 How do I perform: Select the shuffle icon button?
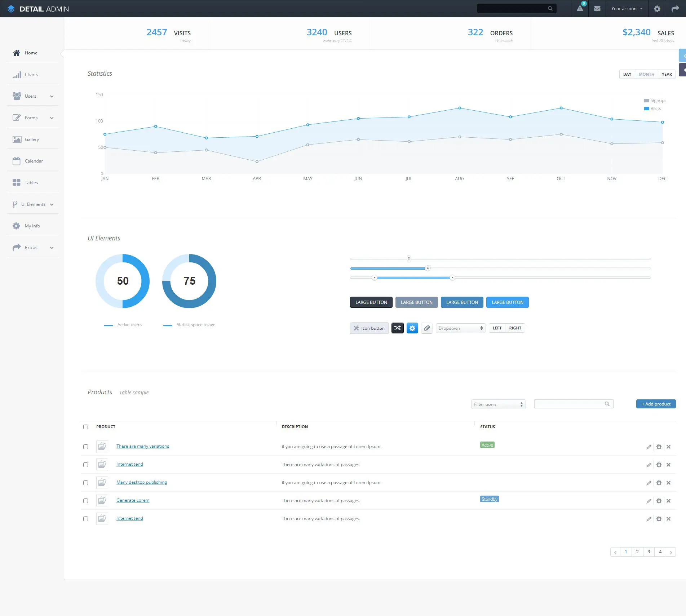click(397, 328)
